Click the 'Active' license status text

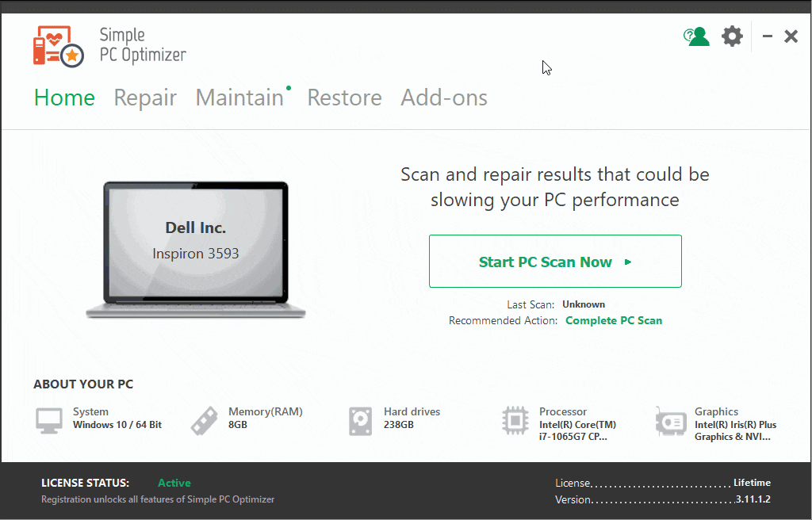click(x=174, y=483)
